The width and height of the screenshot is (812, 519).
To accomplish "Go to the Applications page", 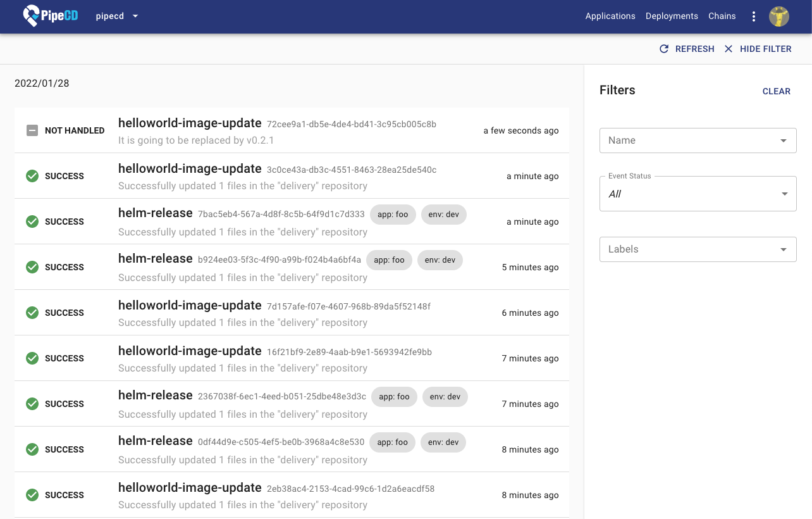I will click(x=610, y=16).
